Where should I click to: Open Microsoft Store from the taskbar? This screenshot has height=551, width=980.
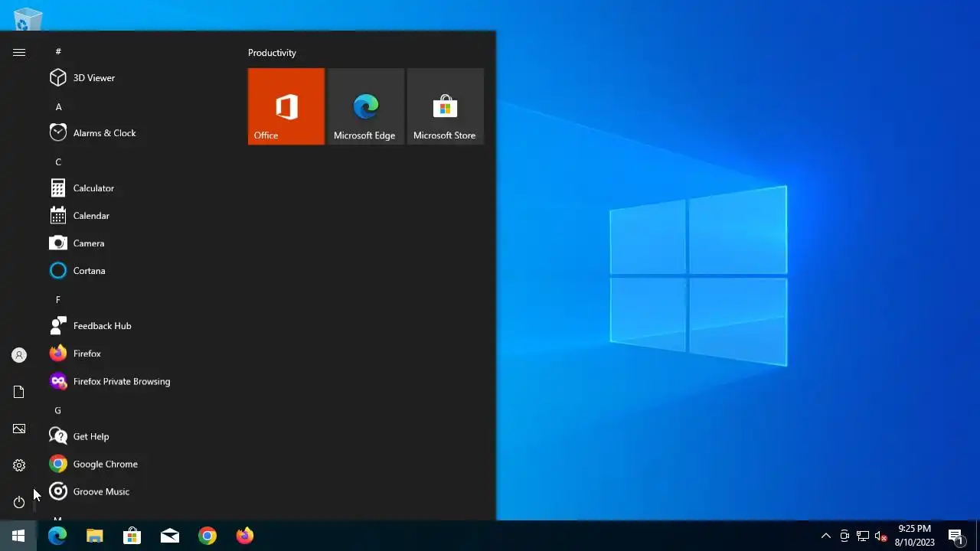[132, 536]
